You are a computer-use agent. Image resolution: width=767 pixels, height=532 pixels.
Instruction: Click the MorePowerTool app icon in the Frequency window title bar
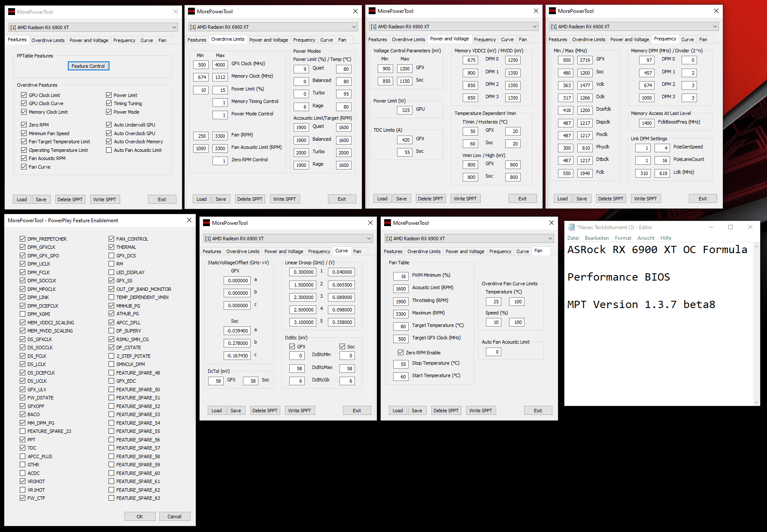click(x=552, y=11)
